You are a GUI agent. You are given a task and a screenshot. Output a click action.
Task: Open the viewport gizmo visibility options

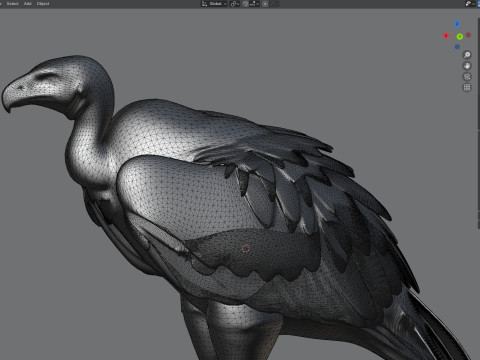(470, 4)
